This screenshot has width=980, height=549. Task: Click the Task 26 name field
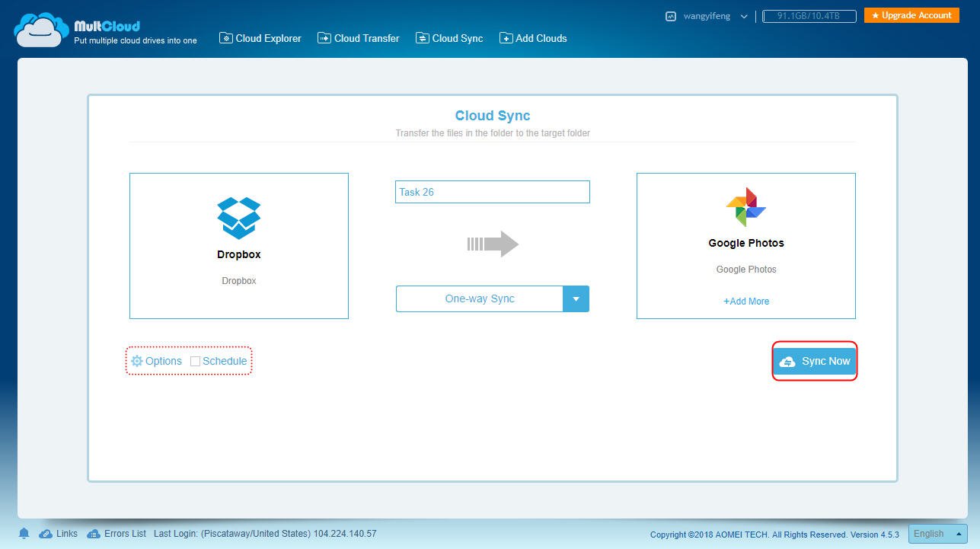point(493,192)
